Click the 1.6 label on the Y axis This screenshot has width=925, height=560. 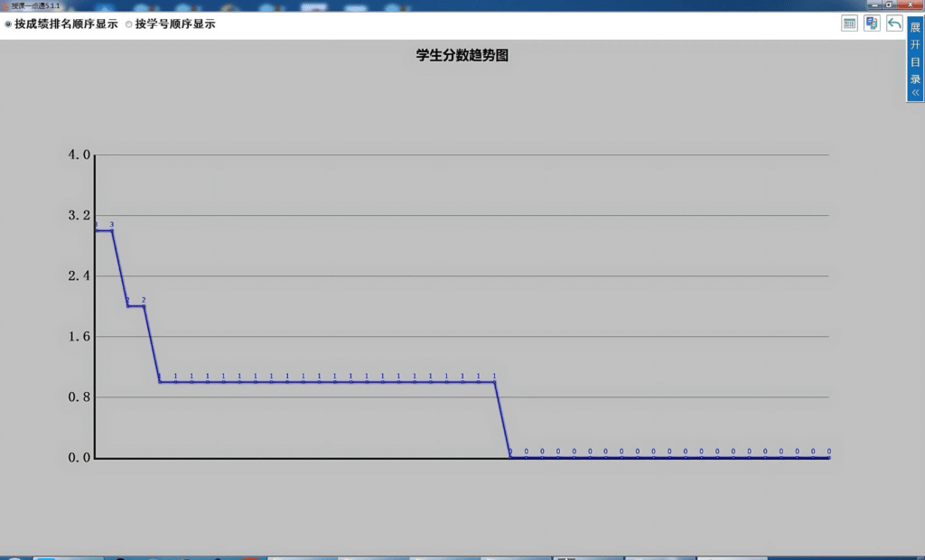tap(79, 336)
